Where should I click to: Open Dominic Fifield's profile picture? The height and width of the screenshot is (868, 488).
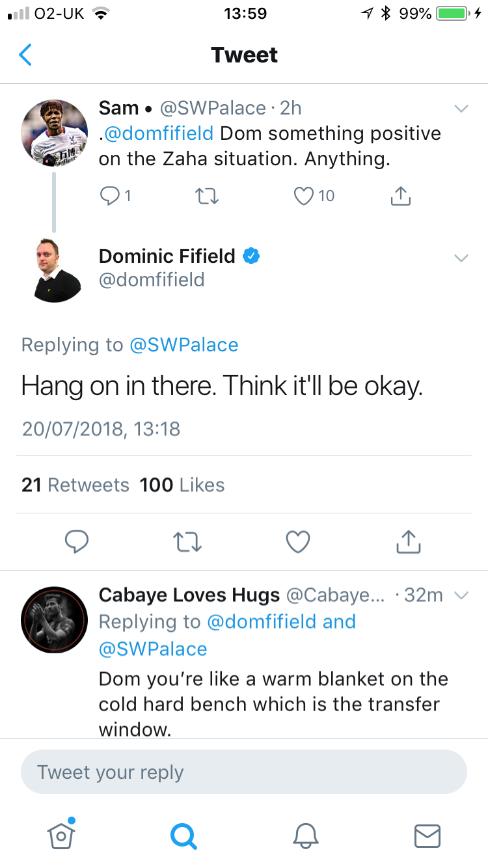click(57, 270)
